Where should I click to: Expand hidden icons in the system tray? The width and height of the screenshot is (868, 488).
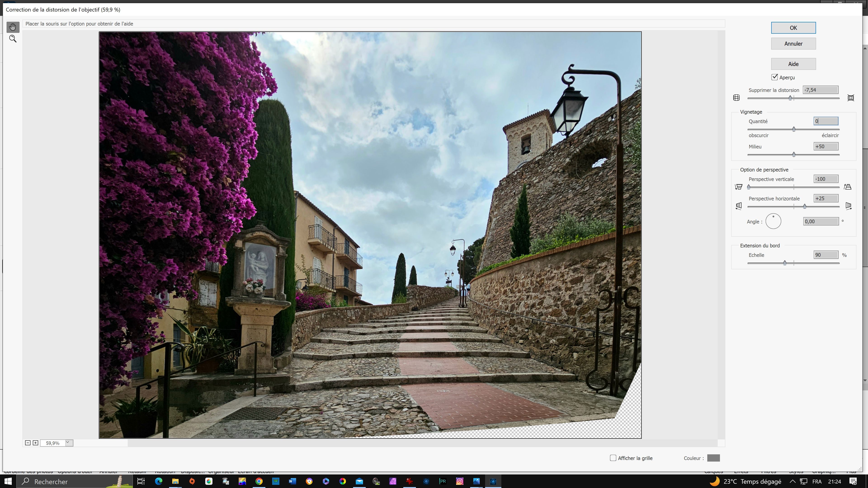(x=793, y=481)
